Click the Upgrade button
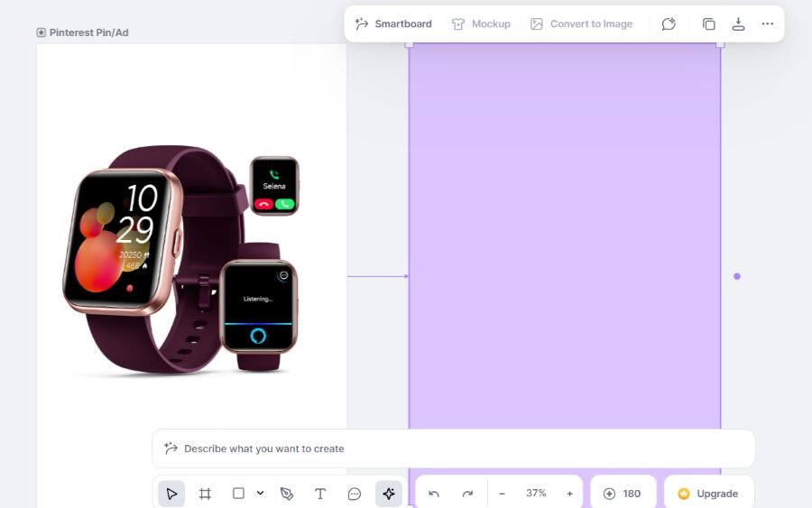Viewport: 812px width, 508px height. [708, 494]
